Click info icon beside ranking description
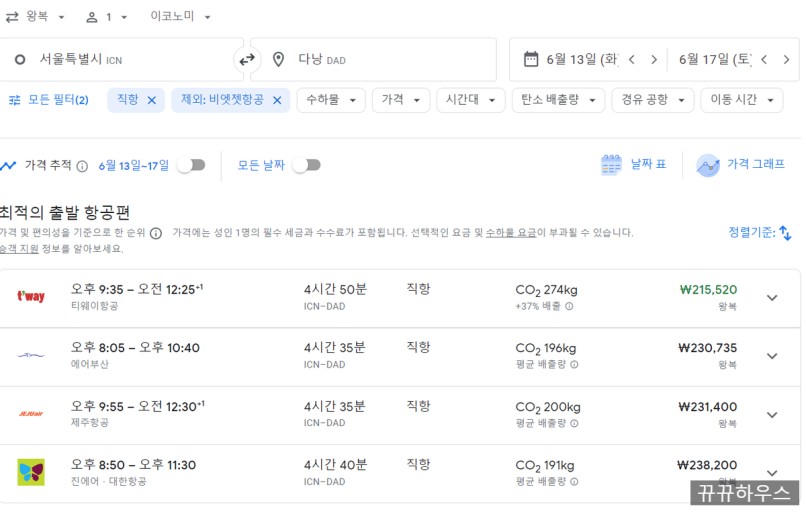 [x=156, y=233]
